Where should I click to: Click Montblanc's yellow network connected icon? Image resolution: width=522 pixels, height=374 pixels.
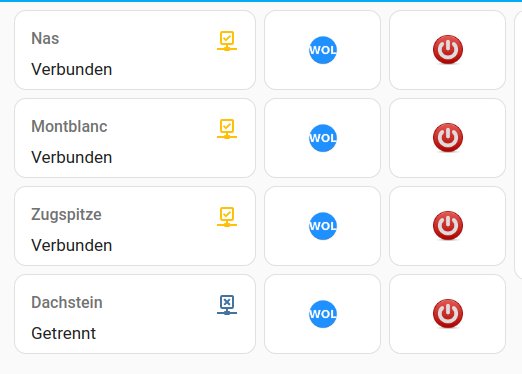(x=227, y=129)
